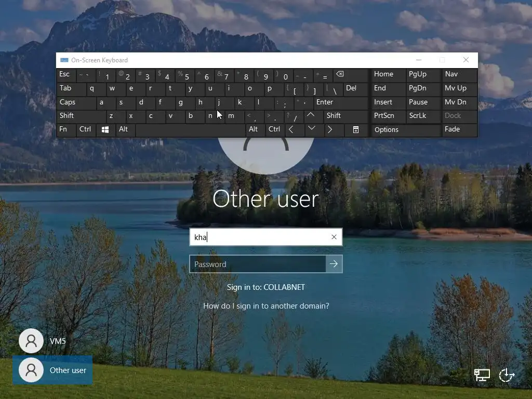This screenshot has height=399, width=532.
Task: Click the Nav key
Action: pyautogui.click(x=460, y=75)
